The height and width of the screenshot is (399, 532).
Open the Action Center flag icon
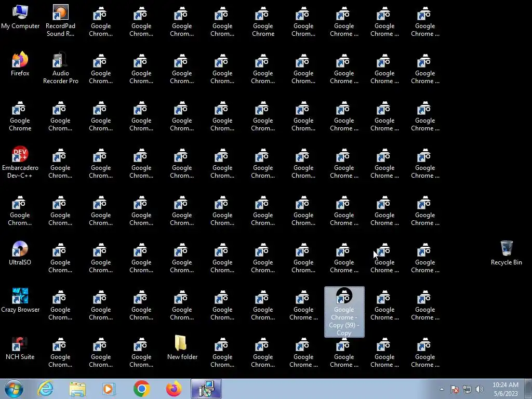[x=455, y=389]
